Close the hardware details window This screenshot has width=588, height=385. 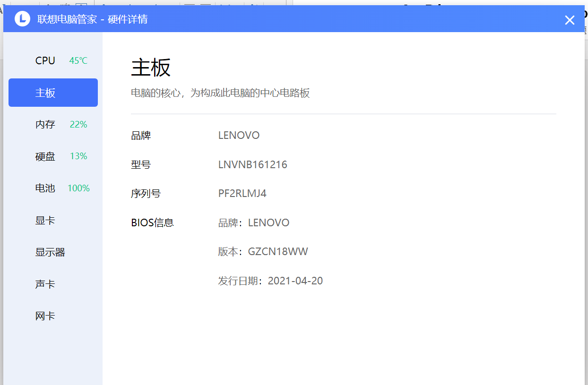click(x=570, y=20)
